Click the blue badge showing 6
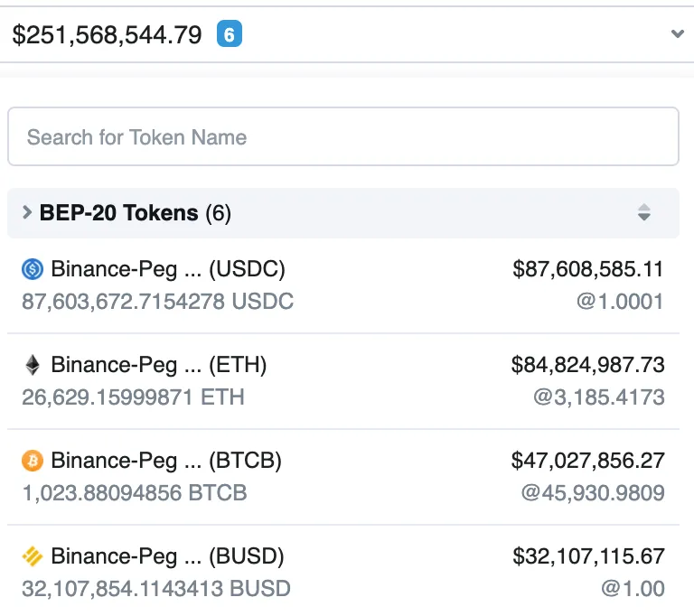This screenshot has height=616, width=694. click(230, 34)
